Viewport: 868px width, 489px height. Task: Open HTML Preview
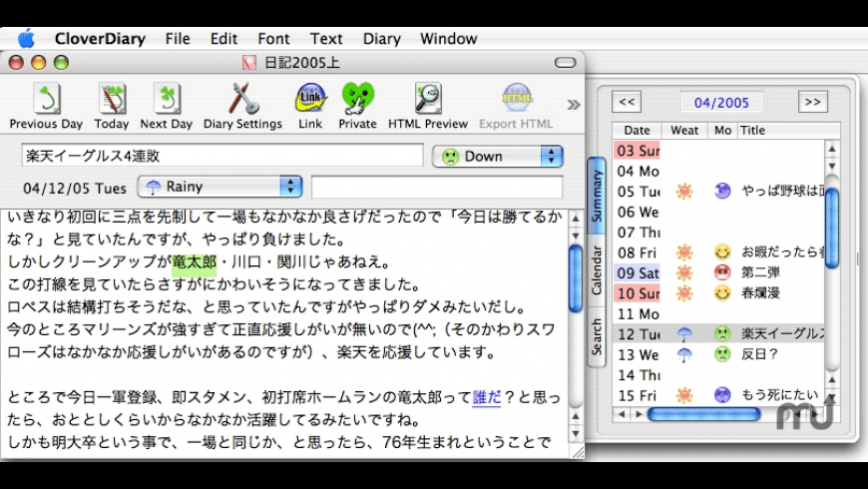pyautogui.click(x=428, y=107)
